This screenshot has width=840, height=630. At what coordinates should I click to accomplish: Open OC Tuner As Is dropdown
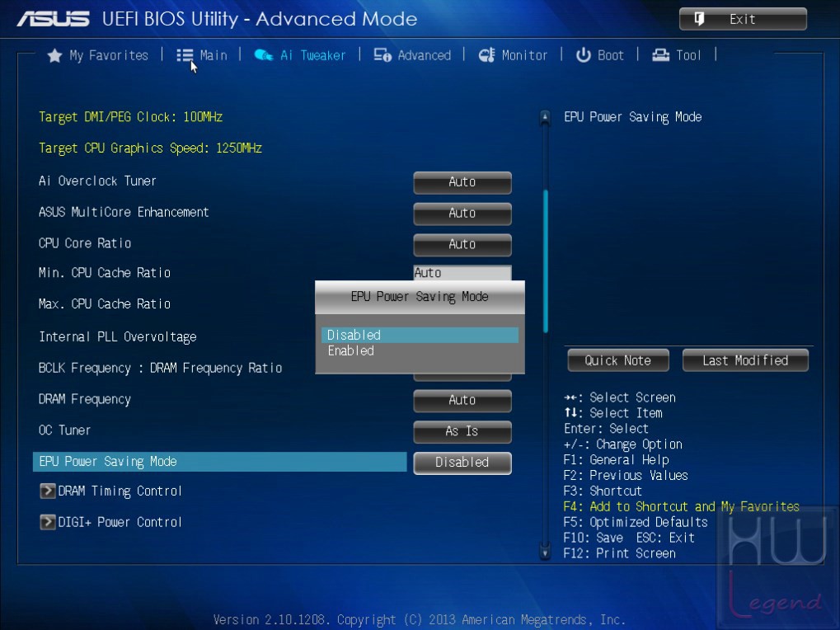[462, 431]
